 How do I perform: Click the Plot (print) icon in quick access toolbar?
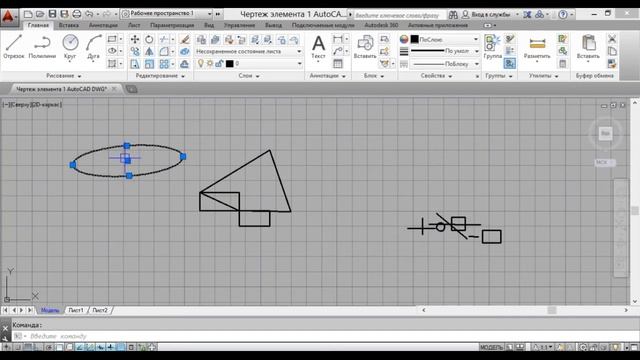(77, 14)
